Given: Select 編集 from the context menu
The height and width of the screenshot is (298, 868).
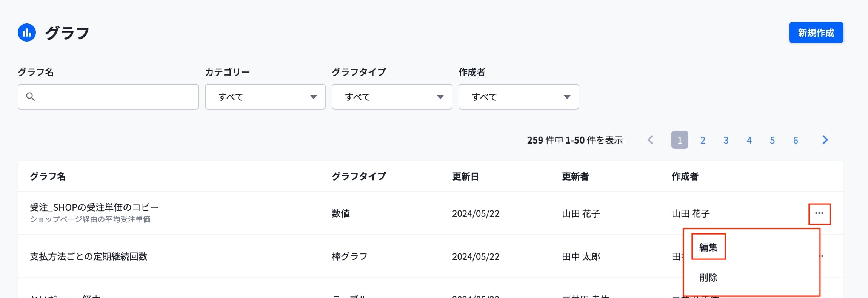Looking at the screenshot, I should (x=708, y=247).
